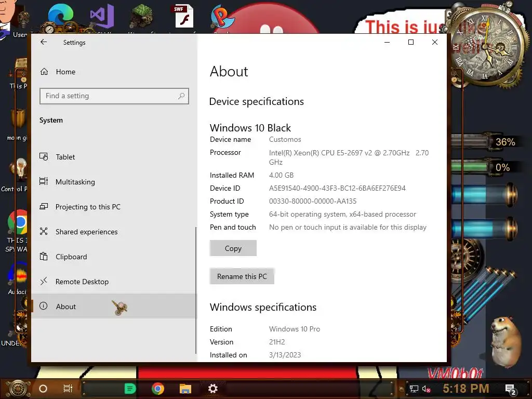Click the version value 21H2
The image size is (532, 399).
click(x=277, y=342)
